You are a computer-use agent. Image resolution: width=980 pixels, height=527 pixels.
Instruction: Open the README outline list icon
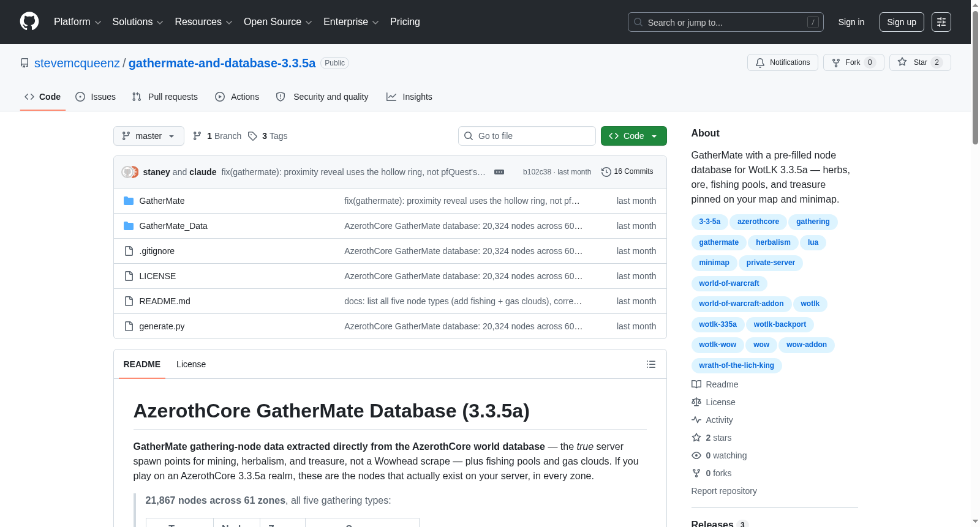(651, 364)
